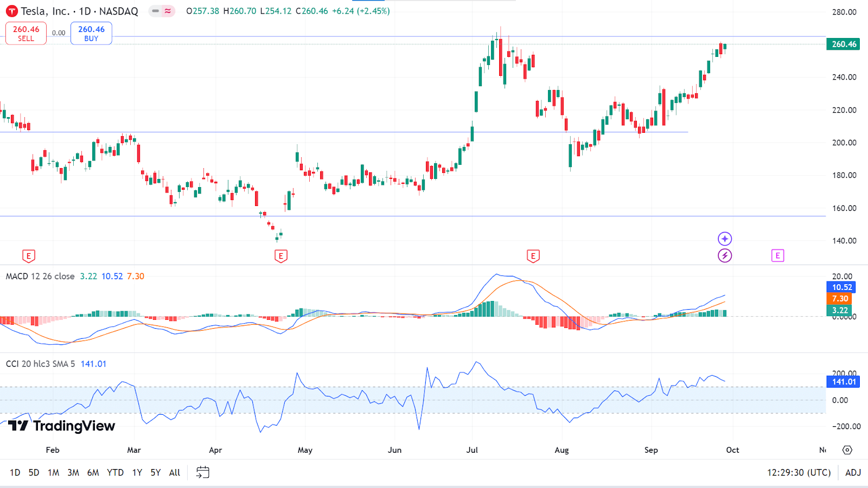The image size is (868, 488).
Task: Click the green histogram 3.22 value label
Action: tap(839, 310)
